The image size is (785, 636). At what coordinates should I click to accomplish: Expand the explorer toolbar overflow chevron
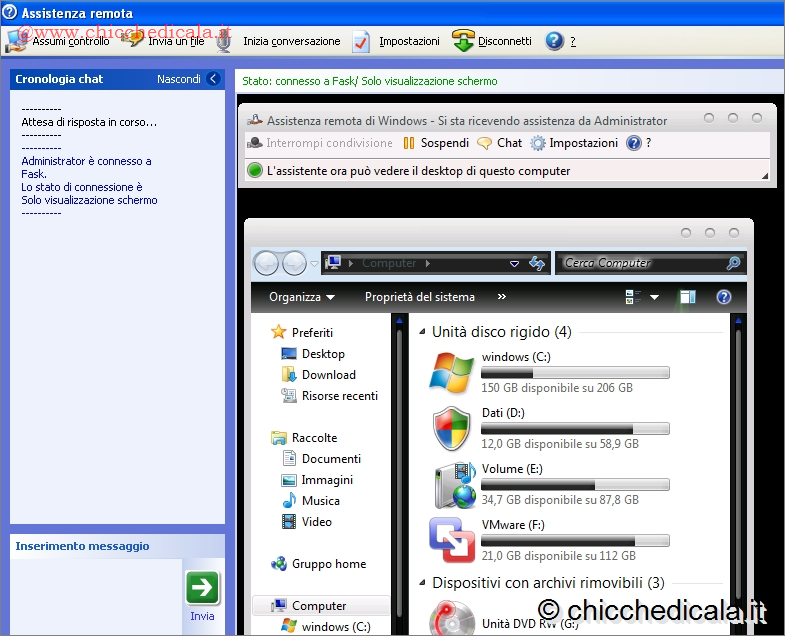point(502,297)
